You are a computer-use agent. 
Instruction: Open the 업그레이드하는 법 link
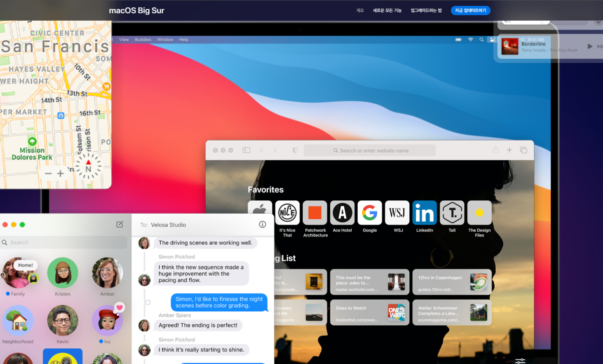[x=426, y=10]
